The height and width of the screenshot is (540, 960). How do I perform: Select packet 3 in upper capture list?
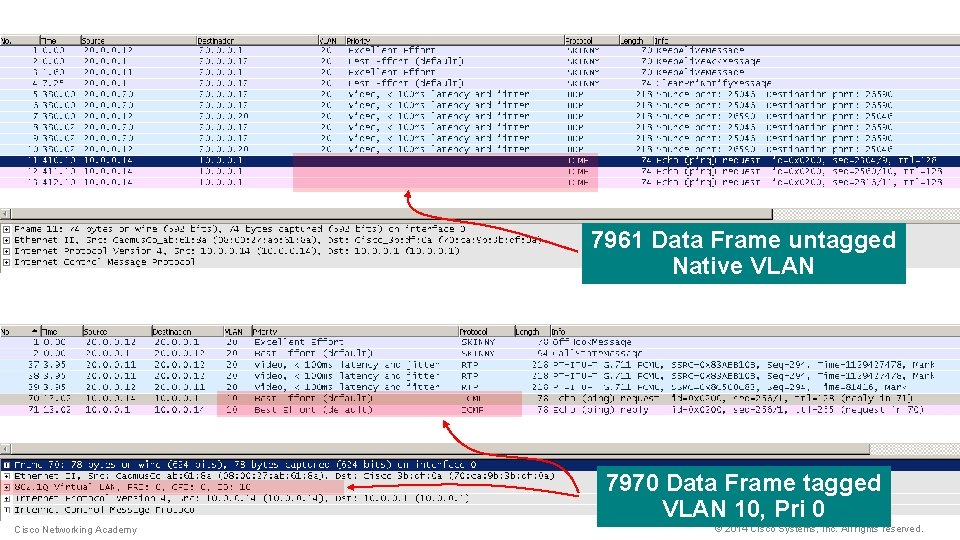point(480,73)
